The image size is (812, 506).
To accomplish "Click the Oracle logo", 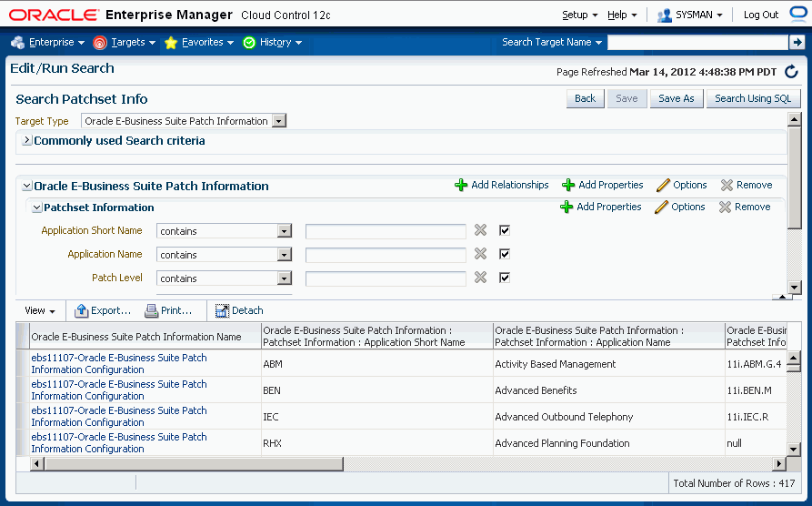I will [x=54, y=15].
